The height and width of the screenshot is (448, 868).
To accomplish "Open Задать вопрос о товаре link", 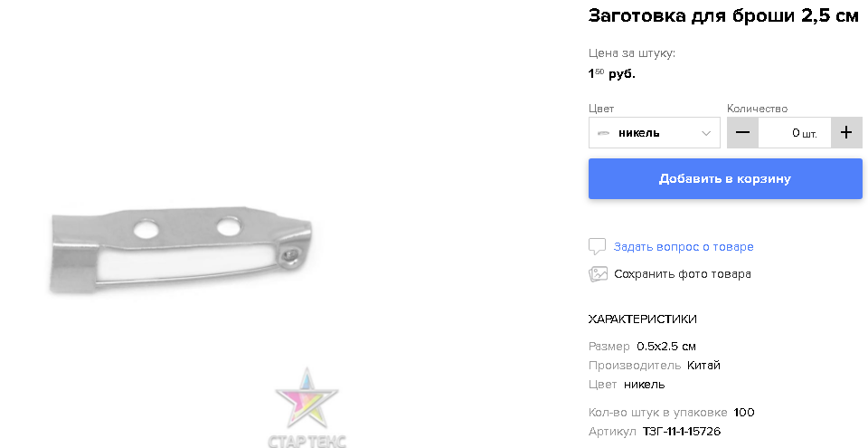I will 684,247.
